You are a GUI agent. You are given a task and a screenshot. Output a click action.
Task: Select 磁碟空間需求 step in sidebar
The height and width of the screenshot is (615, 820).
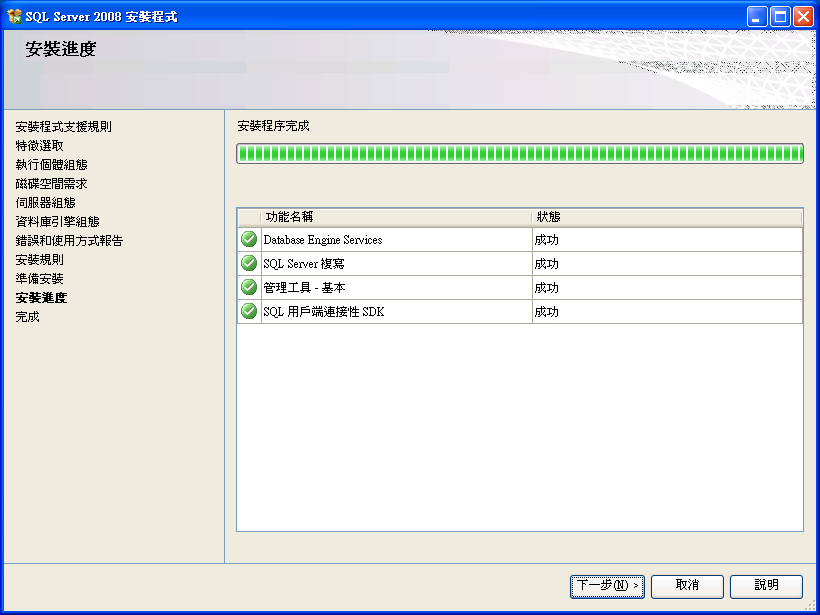coord(51,184)
